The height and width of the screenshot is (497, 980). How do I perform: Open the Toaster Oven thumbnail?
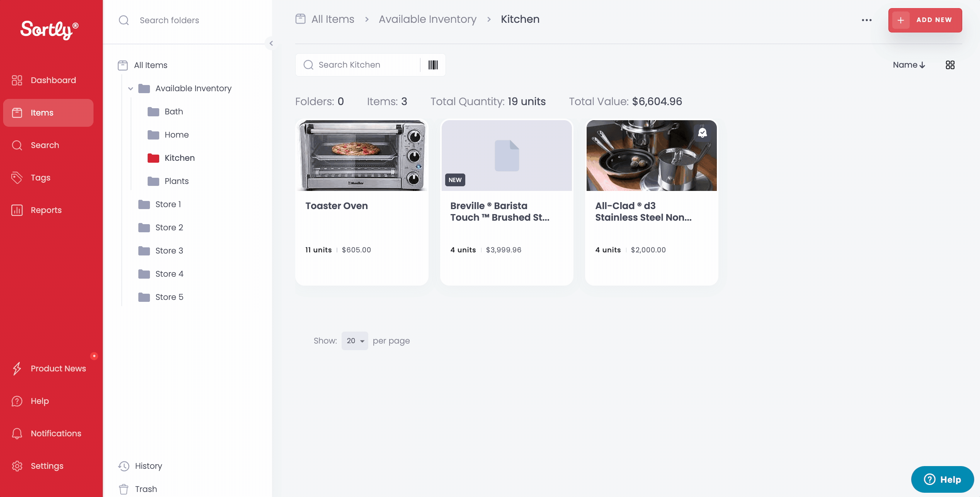[x=362, y=155]
